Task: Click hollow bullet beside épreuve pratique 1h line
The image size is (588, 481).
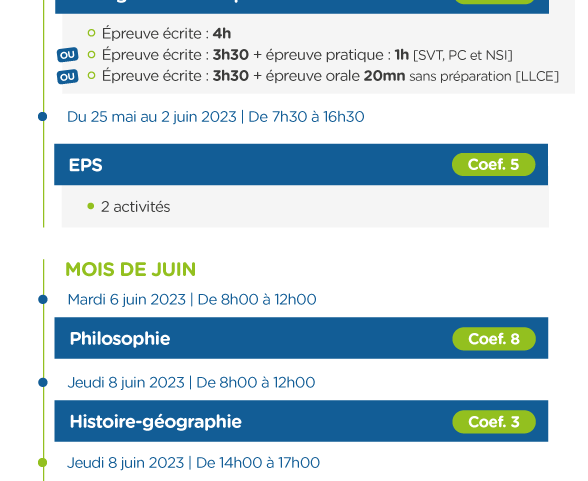Action: click(x=91, y=55)
